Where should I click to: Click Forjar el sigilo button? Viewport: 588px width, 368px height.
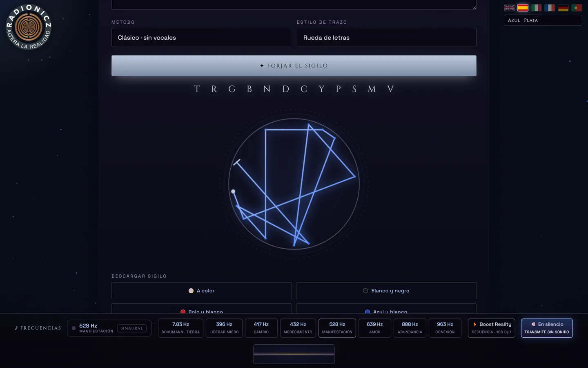(294, 65)
